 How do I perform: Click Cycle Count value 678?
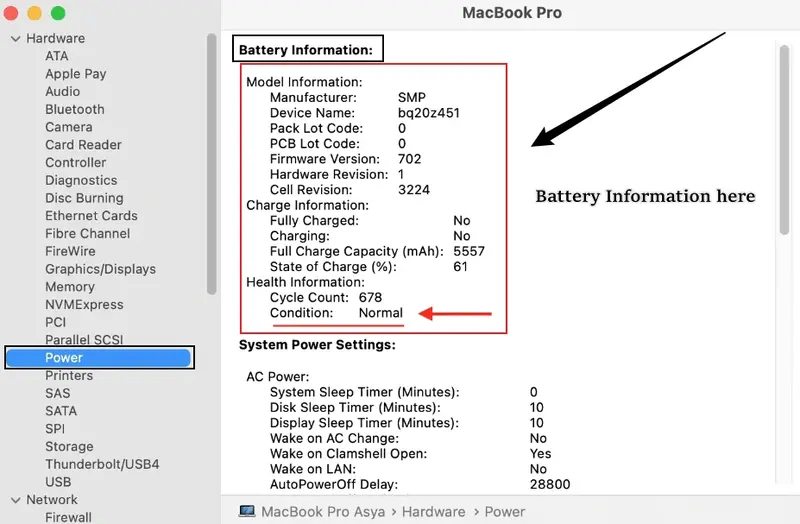(x=370, y=297)
